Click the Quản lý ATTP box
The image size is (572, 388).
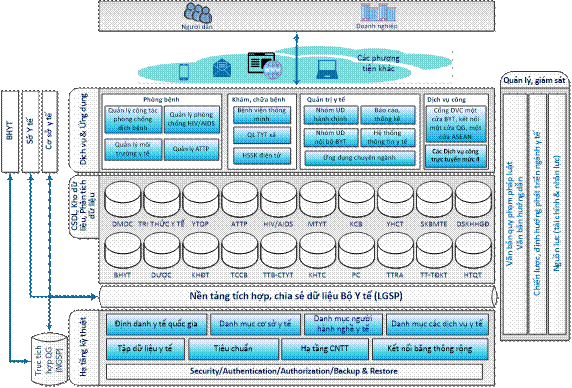[x=192, y=149]
